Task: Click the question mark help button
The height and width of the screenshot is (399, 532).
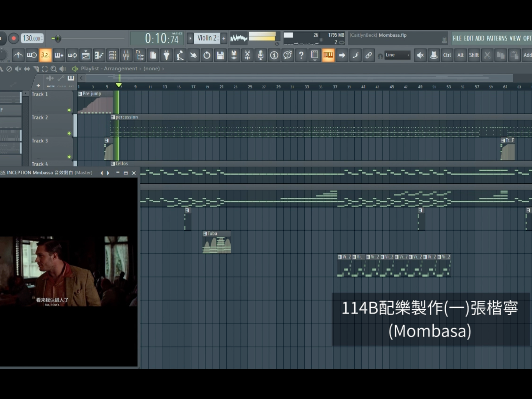Action: click(x=301, y=55)
